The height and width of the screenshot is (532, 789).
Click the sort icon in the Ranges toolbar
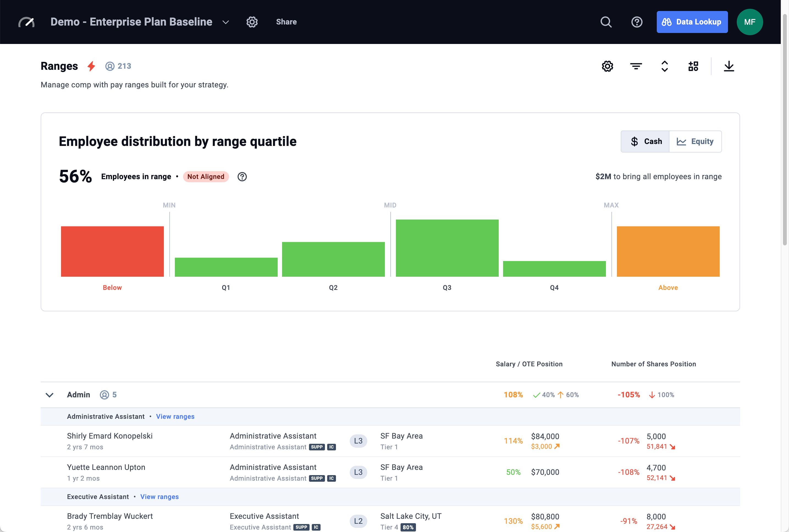[x=664, y=66]
